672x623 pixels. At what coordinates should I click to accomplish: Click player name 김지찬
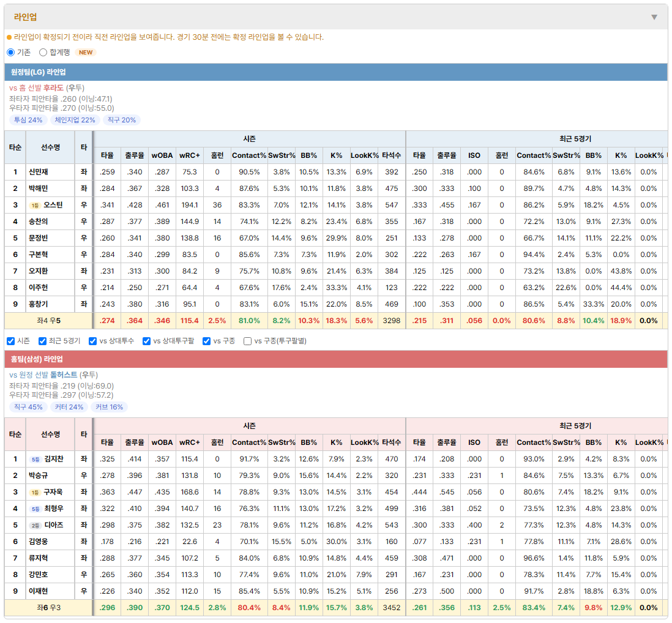pyautogui.click(x=54, y=459)
